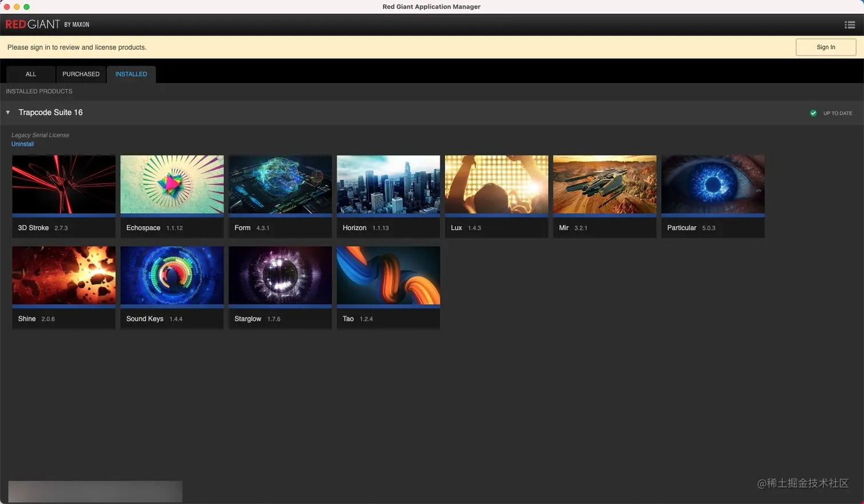864x504 pixels.
Task: Choose the Tao ribbon thumbnail
Action: (x=389, y=275)
